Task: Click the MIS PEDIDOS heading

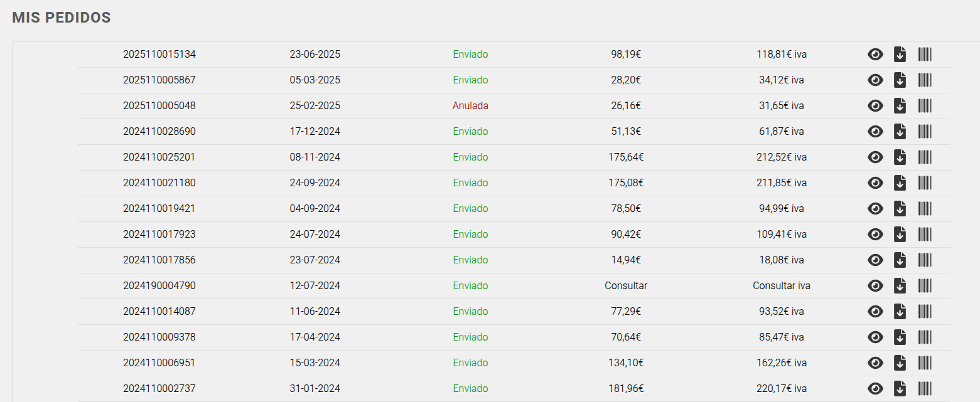Action: [x=62, y=18]
